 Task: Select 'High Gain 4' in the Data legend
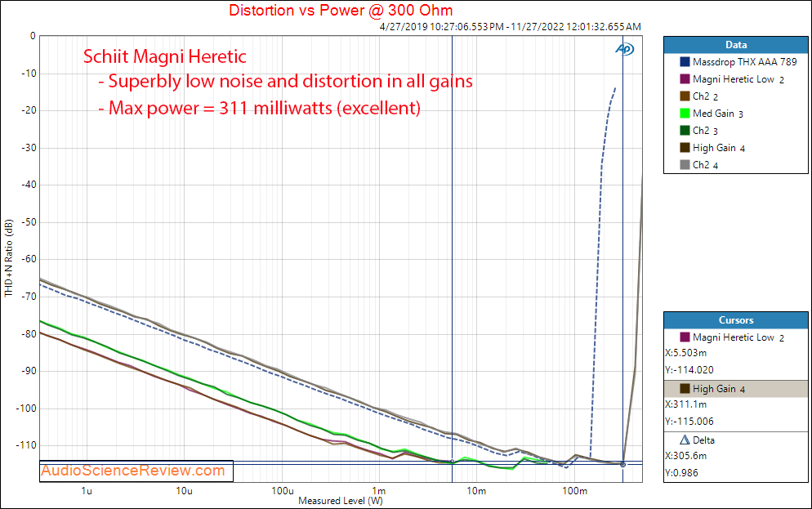point(712,148)
